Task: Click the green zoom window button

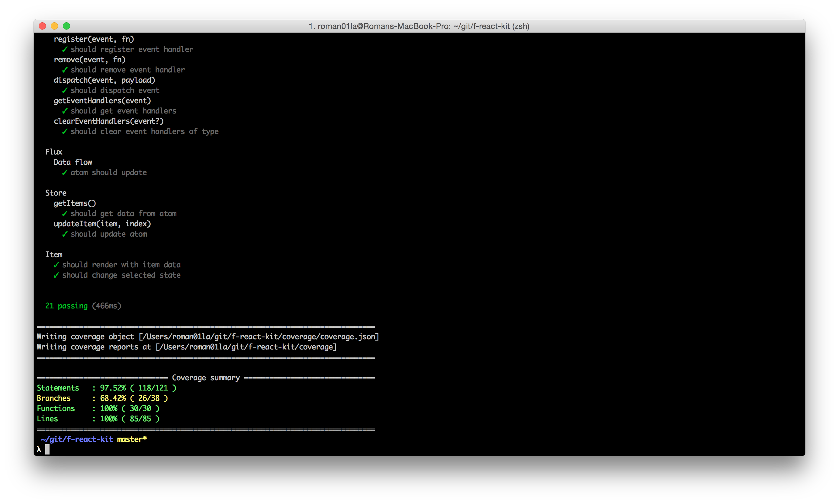Action: [67, 26]
